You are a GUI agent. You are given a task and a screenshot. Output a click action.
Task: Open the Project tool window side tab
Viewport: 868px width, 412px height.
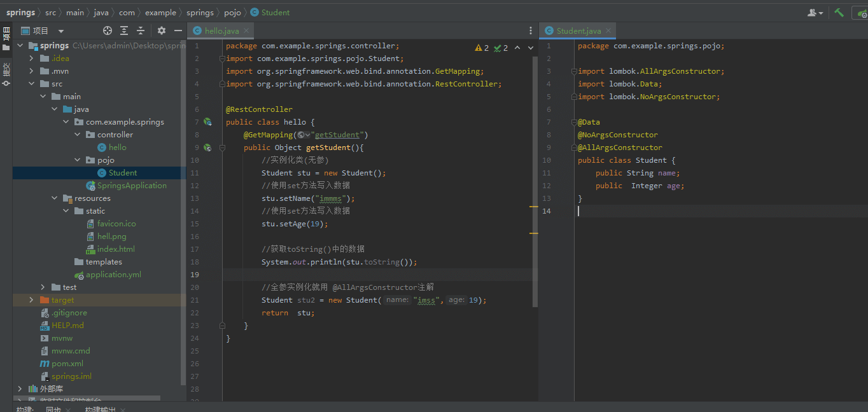(6, 38)
